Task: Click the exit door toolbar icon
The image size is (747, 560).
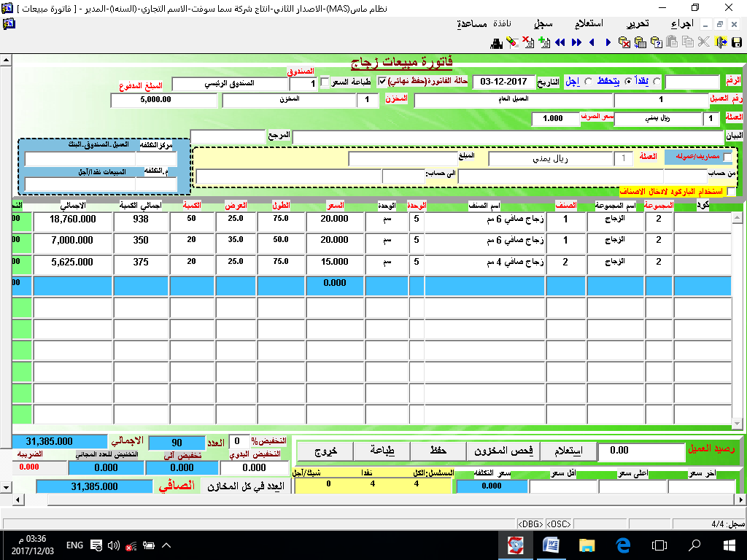Action: pos(721,42)
